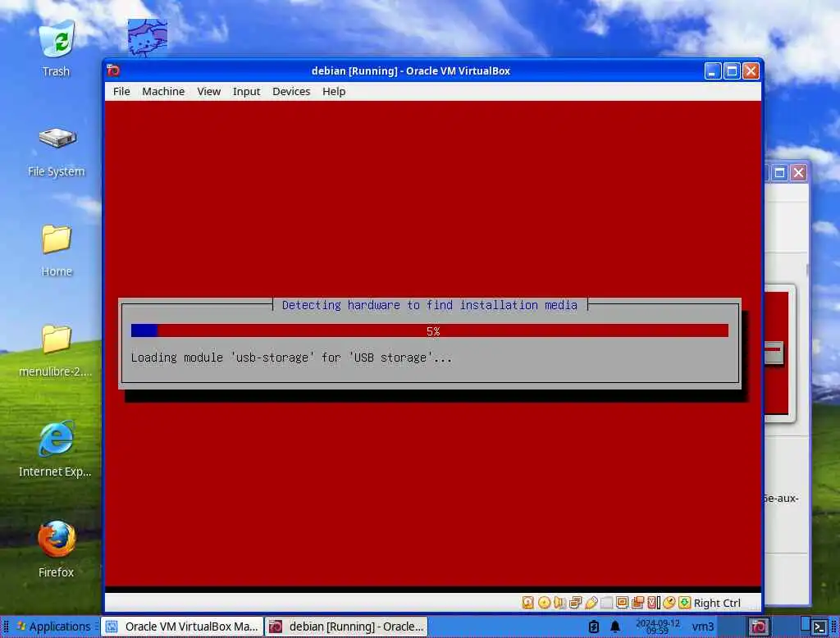Select the Internet Explorer desktop icon
This screenshot has width=840, height=638.
click(x=55, y=449)
